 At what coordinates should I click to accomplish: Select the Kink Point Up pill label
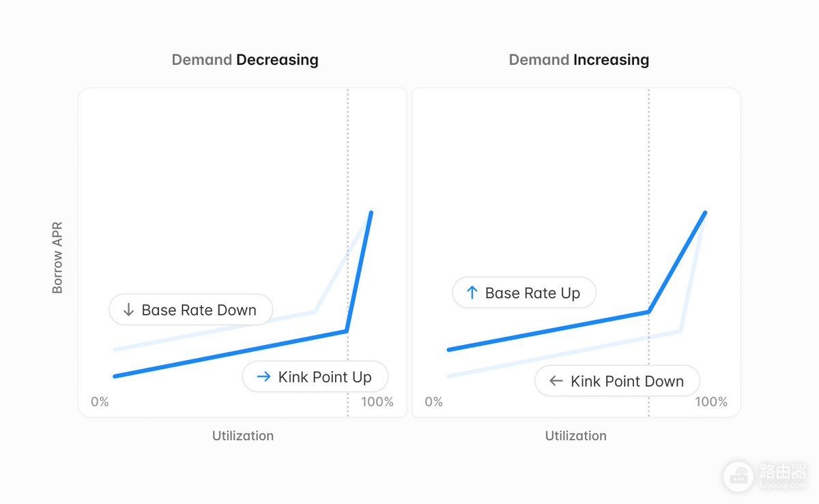point(315,376)
